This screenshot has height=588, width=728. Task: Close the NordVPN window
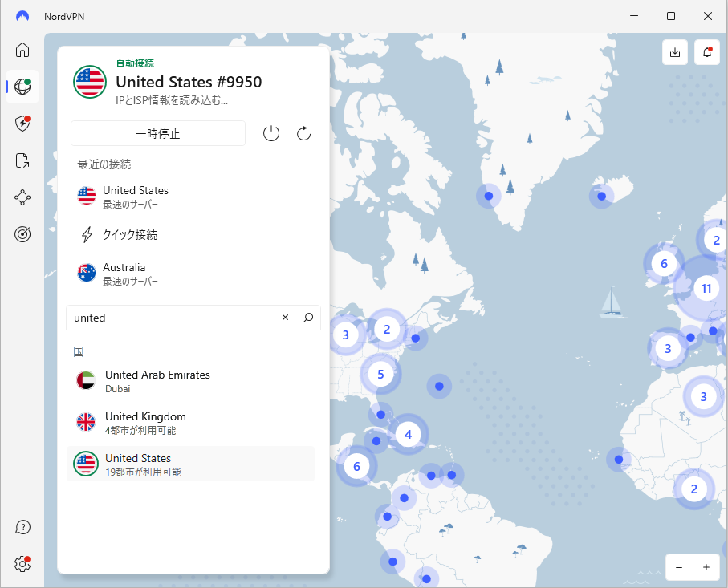click(x=708, y=16)
